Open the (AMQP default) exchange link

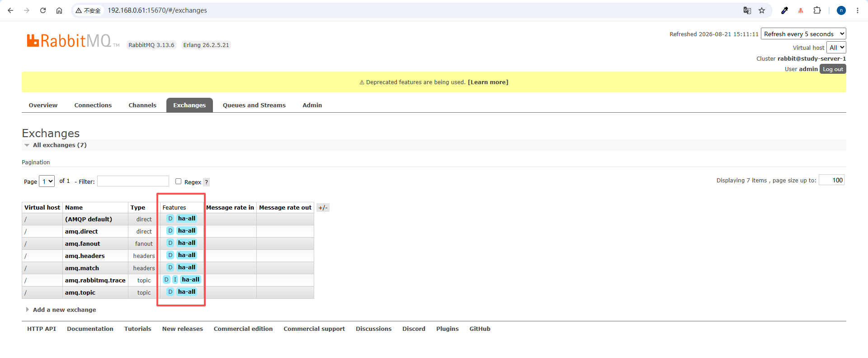tap(89, 220)
